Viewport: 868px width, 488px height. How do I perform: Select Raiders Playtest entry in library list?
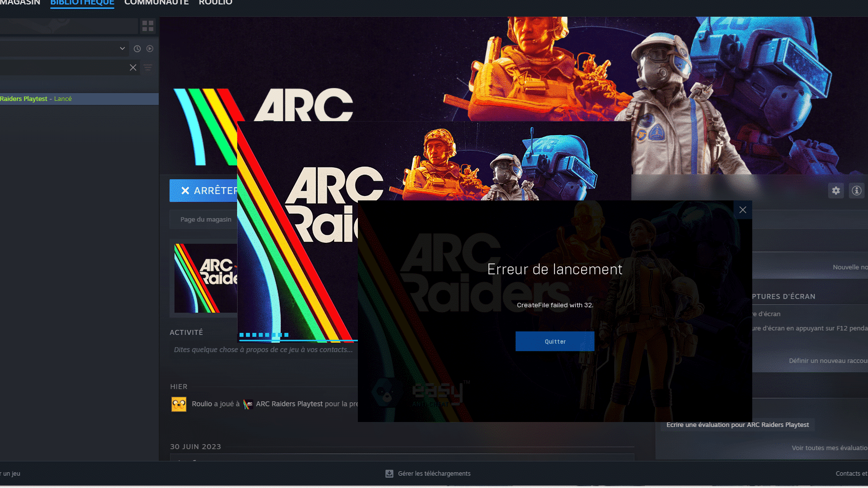point(79,99)
